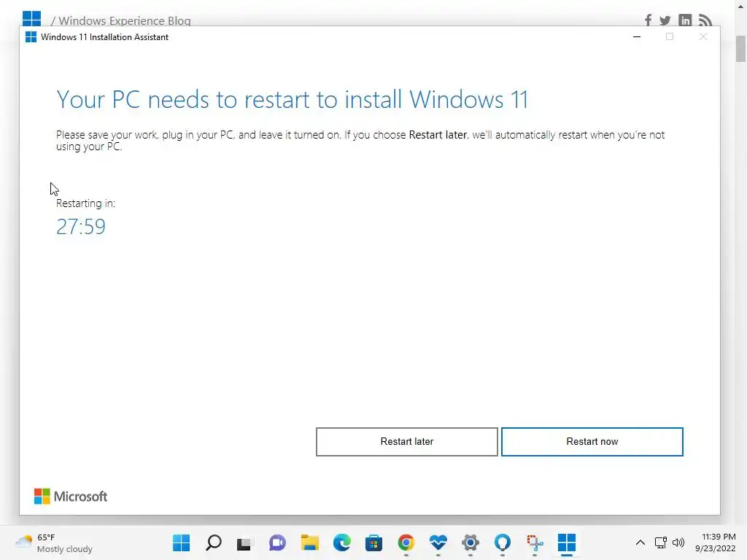Launch the Chat app from taskbar
Screen dimensions: 747x560
(277, 542)
